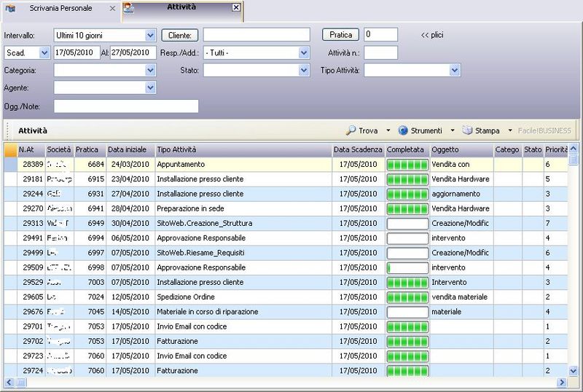583x392 pixels.
Task: Click progress bar of activity 28389
Action: pyautogui.click(x=407, y=165)
